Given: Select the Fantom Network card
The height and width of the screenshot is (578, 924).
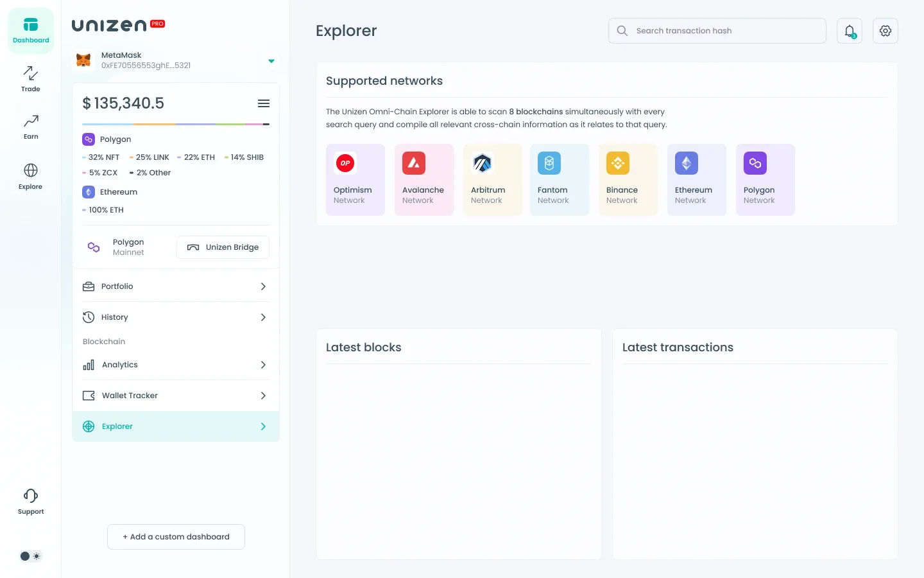Looking at the screenshot, I should (x=560, y=180).
